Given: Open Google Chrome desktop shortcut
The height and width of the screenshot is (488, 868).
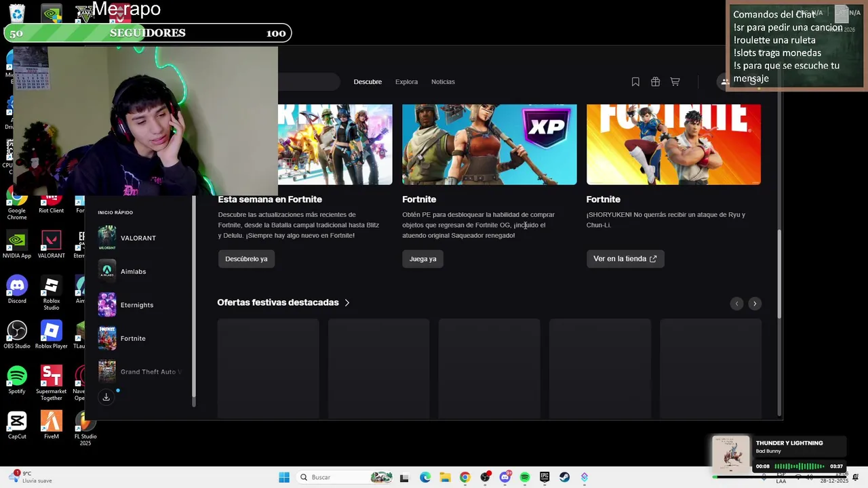Looking at the screenshot, I should pos(17,204).
